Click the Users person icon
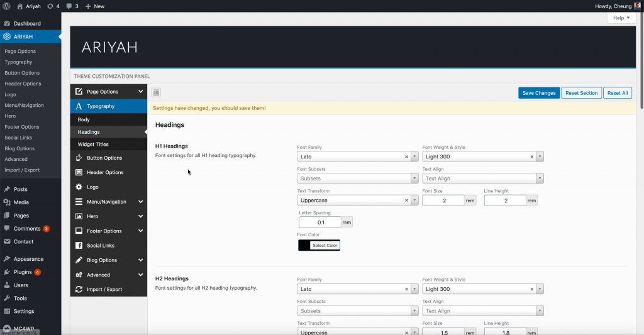The image size is (644, 335). [7, 285]
